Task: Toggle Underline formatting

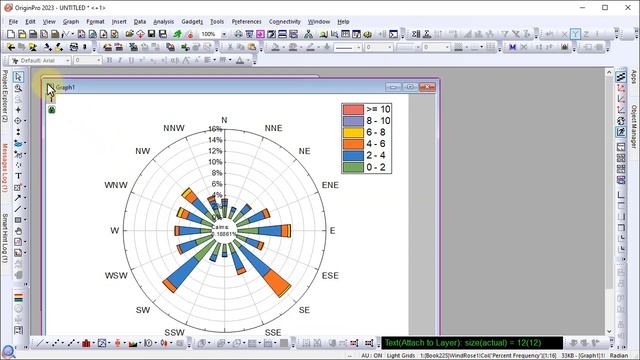Action: [x=131, y=60]
